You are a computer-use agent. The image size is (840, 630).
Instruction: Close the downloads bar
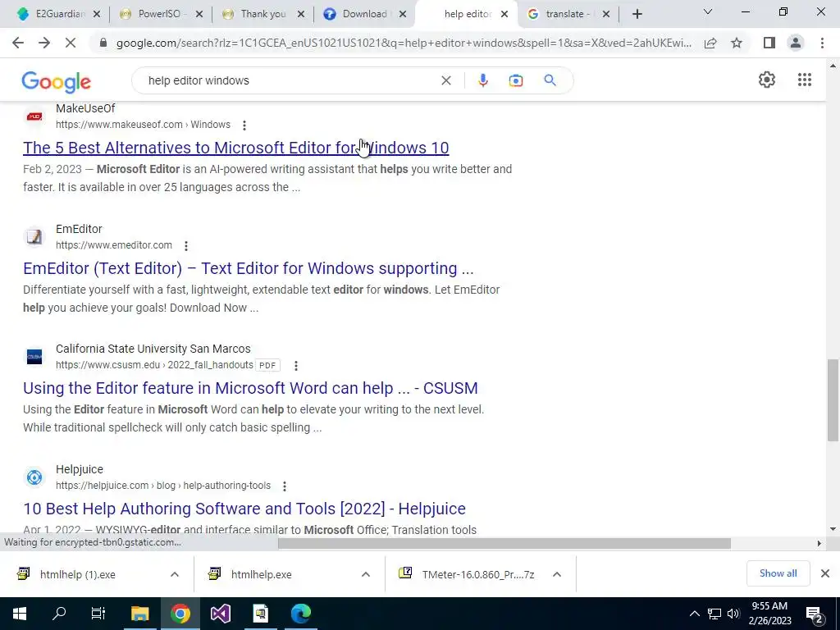pyautogui.click(x=825, y=573)
